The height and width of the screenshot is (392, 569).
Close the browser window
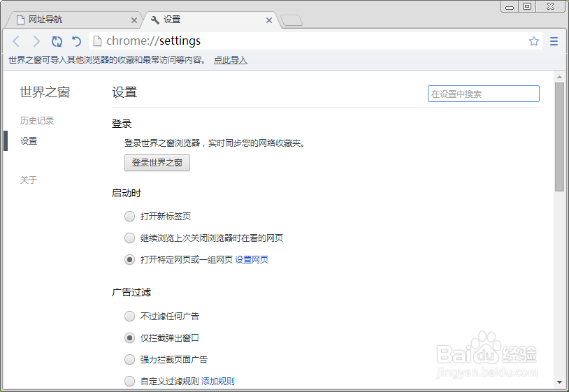tap(551, 6)
